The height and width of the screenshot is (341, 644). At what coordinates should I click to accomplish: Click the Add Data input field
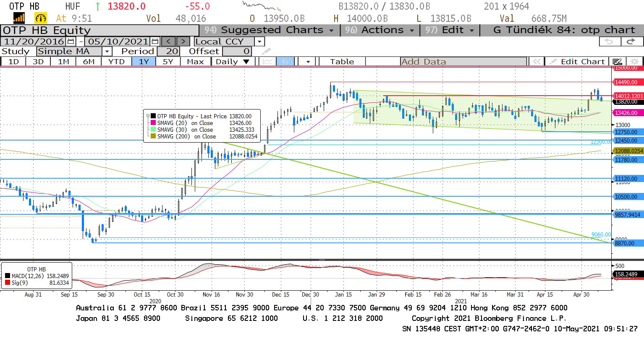pyautogui.click(x=463, y=62)
